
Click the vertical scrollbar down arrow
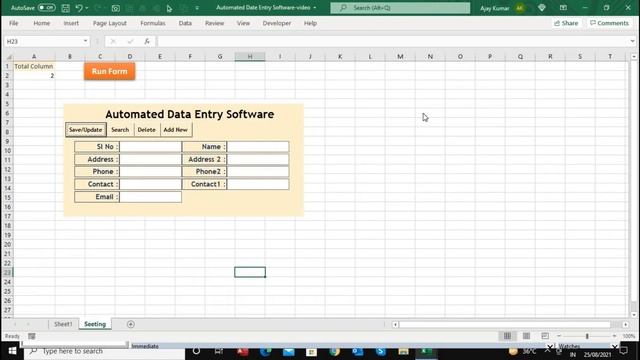633,315
